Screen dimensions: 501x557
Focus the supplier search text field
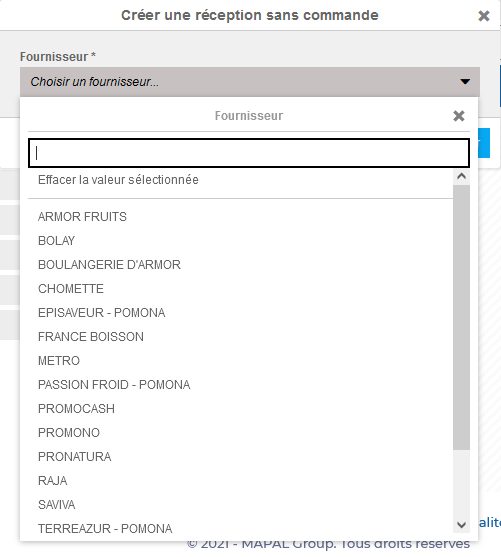(x=249, y=153)
